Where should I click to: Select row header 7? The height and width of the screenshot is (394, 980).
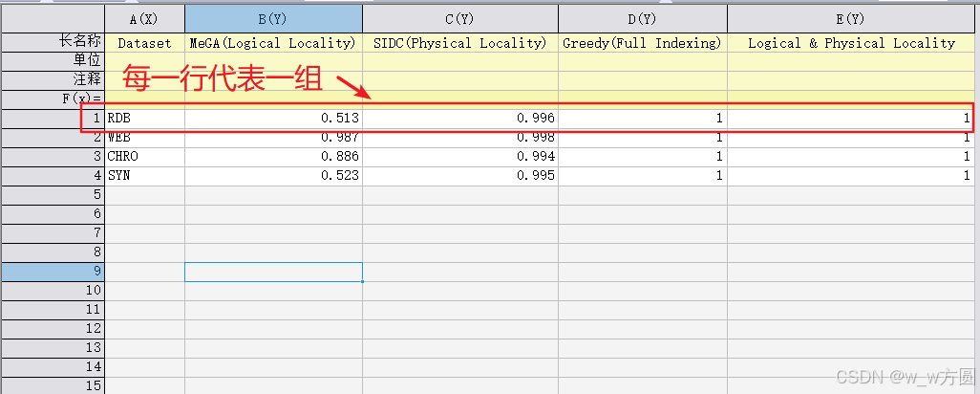53,232
